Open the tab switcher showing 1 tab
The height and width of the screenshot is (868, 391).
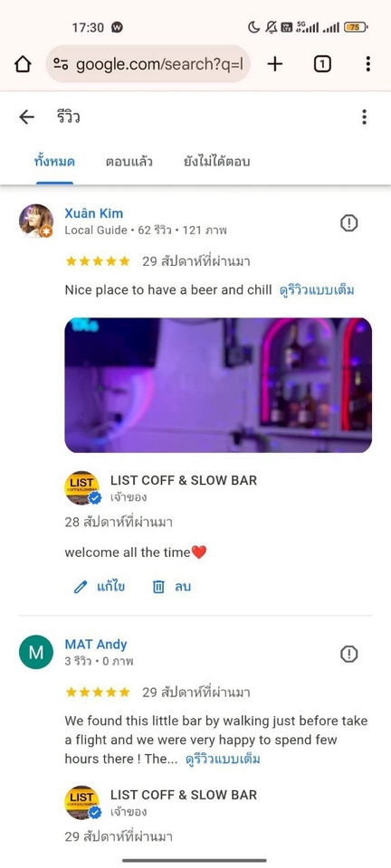(322, 64)
